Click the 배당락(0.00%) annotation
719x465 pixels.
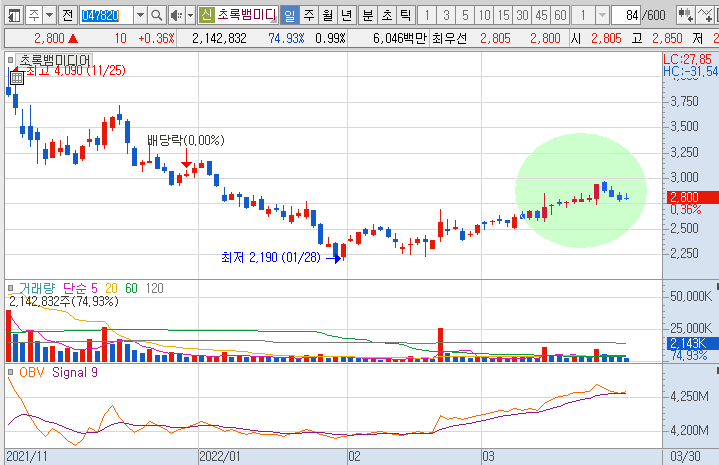coord(186,140)
